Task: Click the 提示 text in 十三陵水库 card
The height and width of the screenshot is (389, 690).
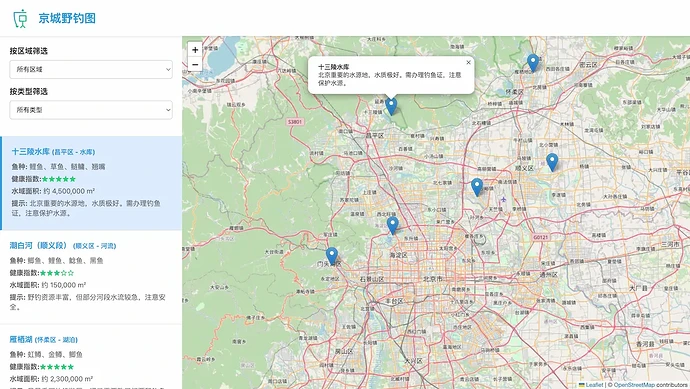Action: click(86, 208)
